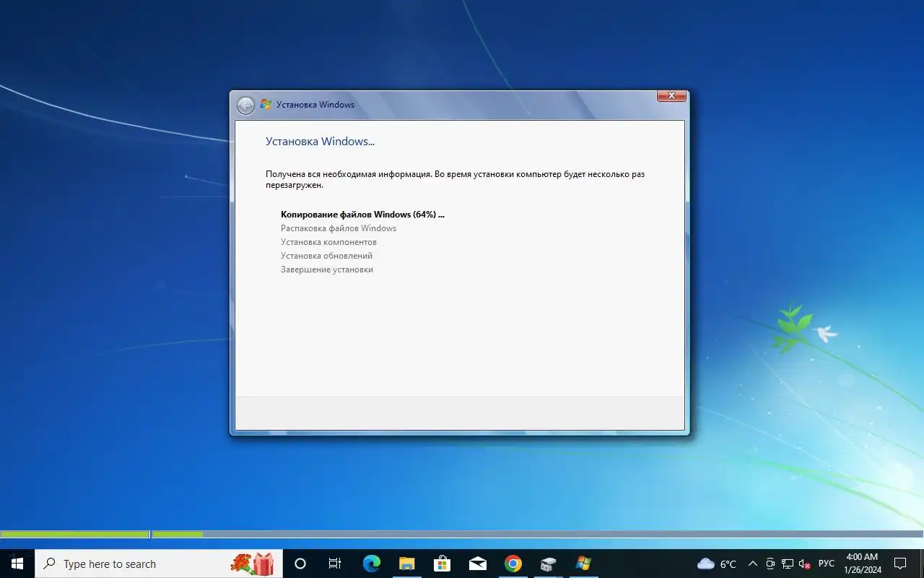
Task: Click the muted speaker volume icon
Action: (x=805, y=564)
